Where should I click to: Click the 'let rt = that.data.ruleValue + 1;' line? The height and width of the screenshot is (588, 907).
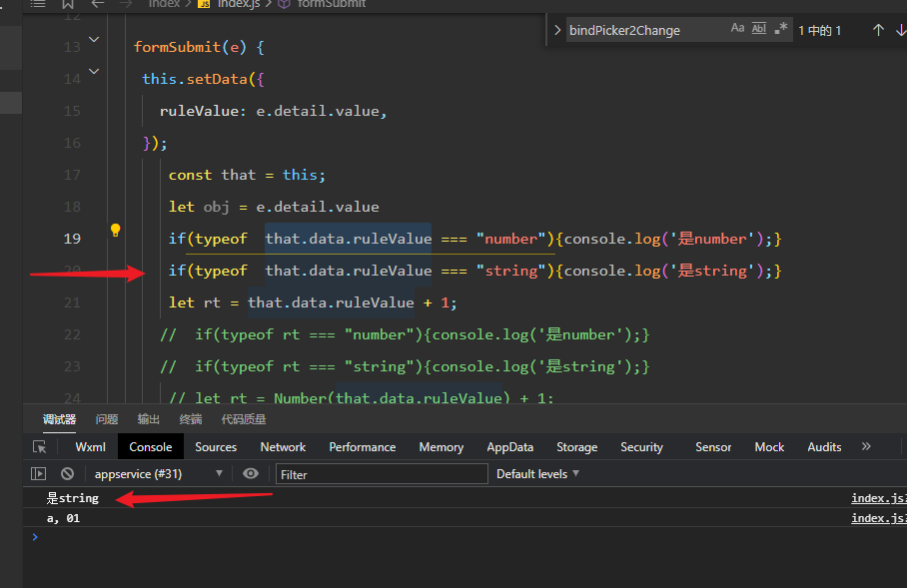pyautogui.click(x=313, y=302)
